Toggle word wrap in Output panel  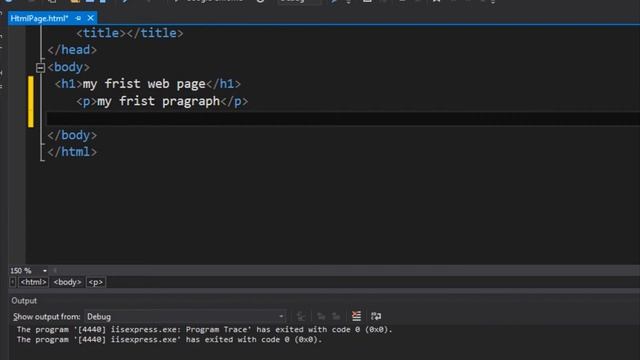[376, 316]
